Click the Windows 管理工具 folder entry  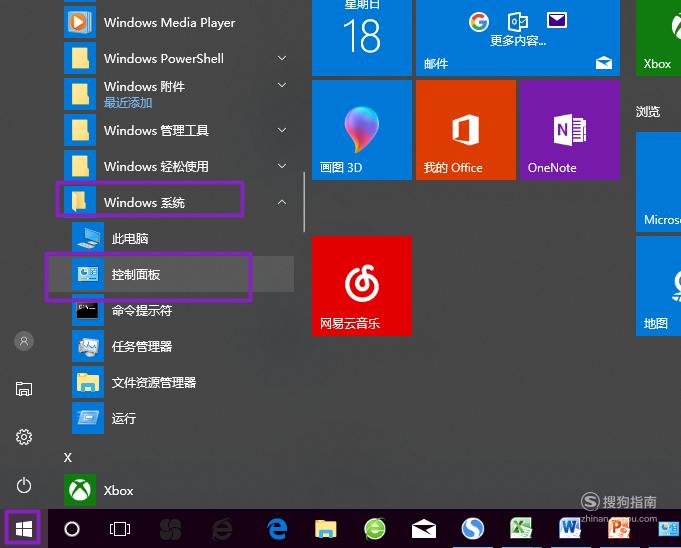179,130
